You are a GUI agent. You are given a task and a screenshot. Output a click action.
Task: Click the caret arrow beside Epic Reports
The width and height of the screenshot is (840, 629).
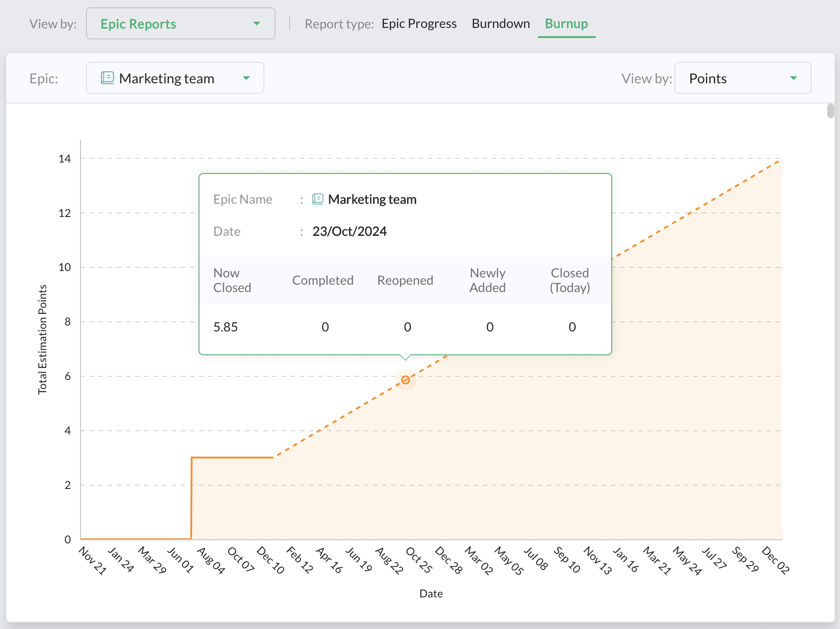coord(257,24)
